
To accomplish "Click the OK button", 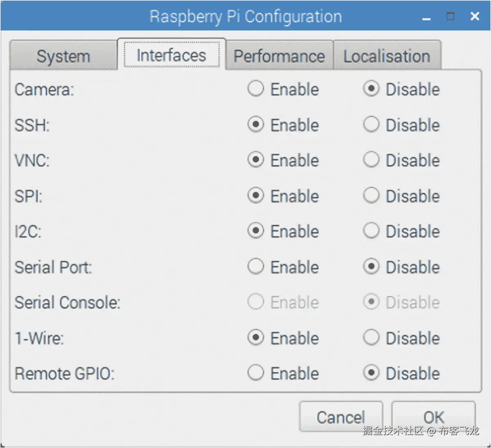I will (x=433, y=417).
